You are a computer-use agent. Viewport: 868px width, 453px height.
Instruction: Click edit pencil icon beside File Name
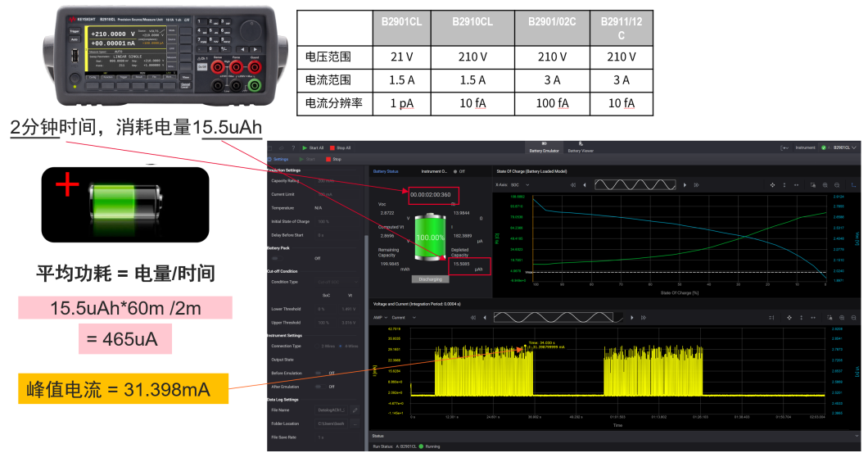(x=355, y=410)
